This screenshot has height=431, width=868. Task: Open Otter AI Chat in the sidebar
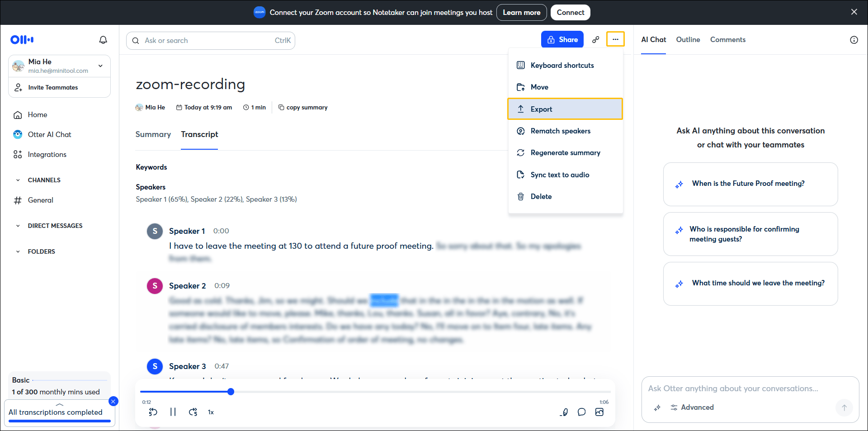coord(49,134)
